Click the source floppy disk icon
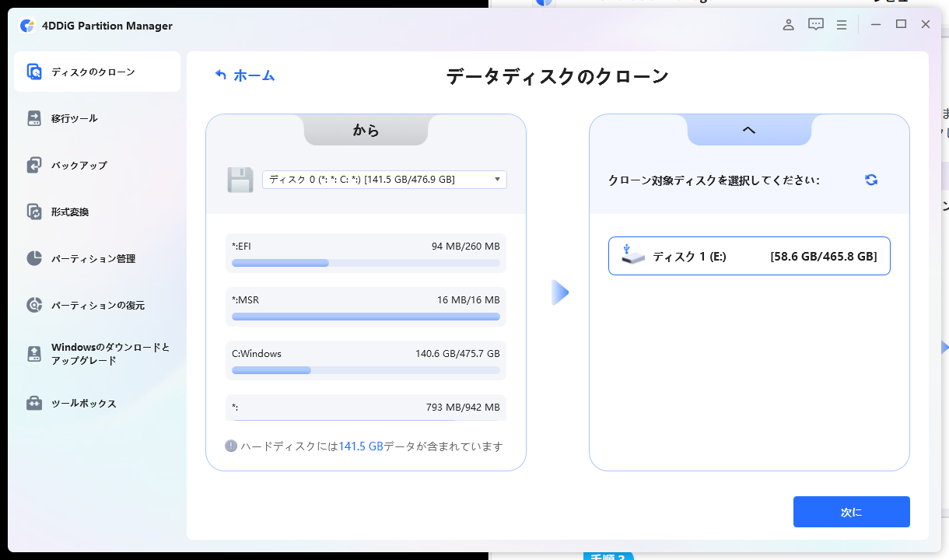 coord(240,180)
